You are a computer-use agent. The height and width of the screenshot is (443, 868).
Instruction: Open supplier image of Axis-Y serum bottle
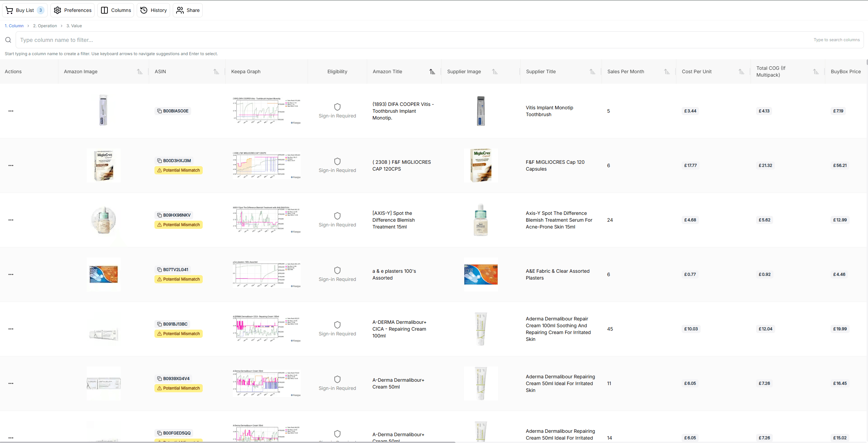(x=481, y=220)
